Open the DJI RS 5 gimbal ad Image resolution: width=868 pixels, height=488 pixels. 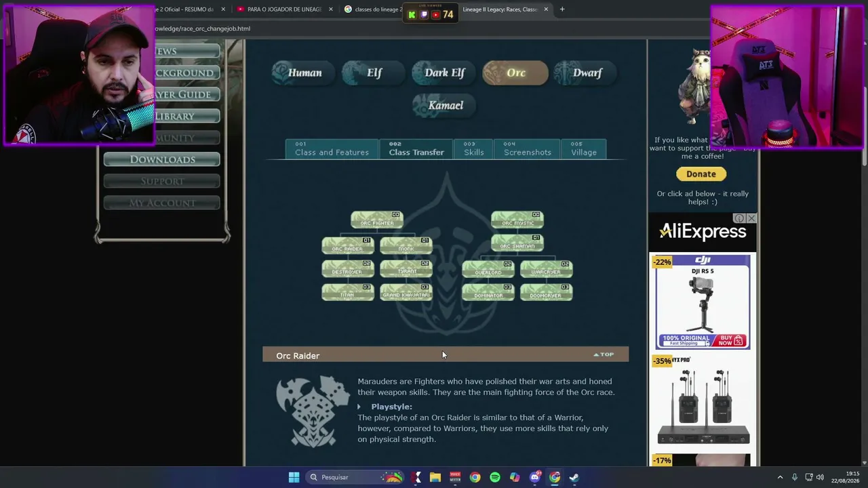coord(703,302)
